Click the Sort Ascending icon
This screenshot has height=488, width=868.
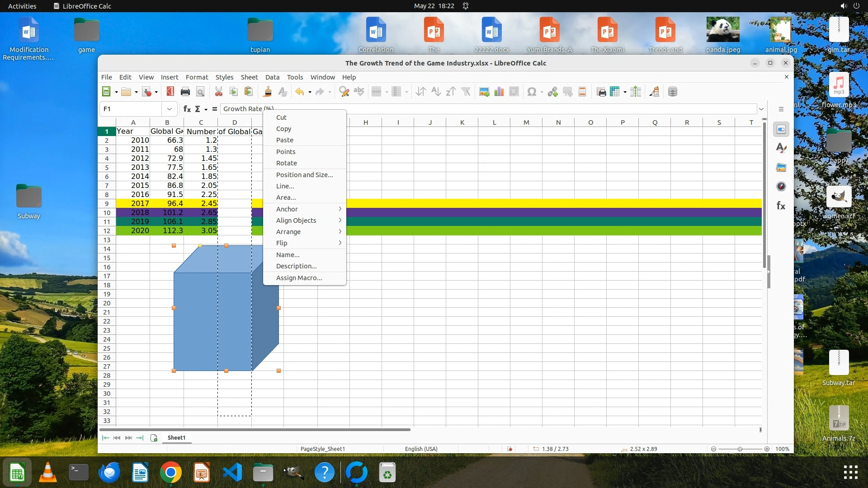tap(436, 92)
